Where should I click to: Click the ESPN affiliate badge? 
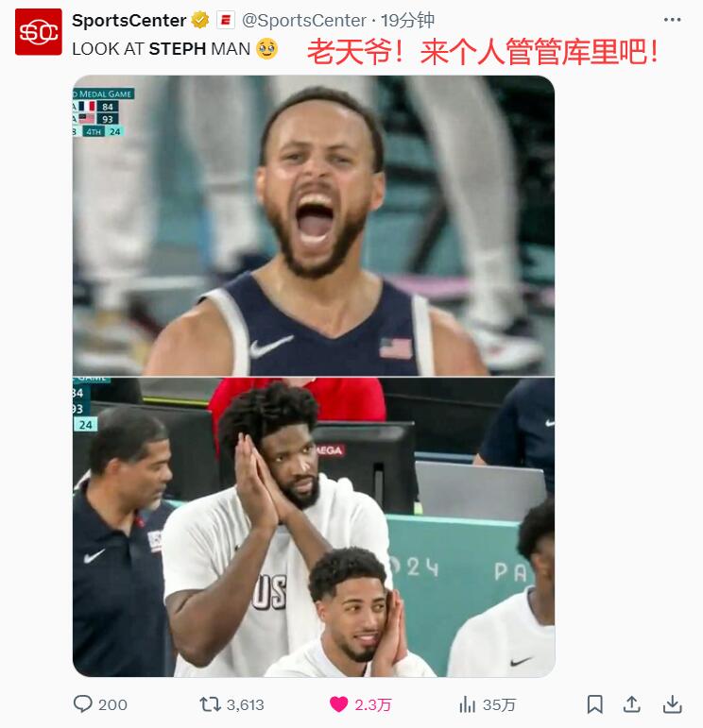point(226,20)
